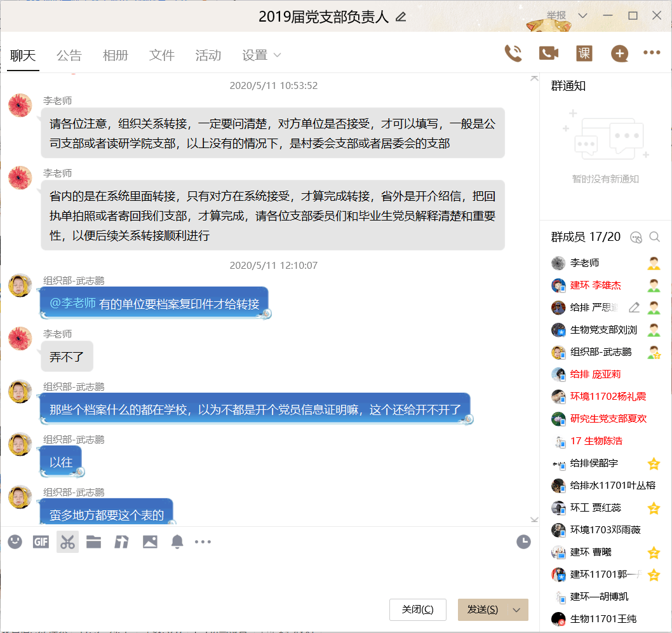Open the arrow beside 发送 button
The height and width of the screenshot is (633, 672).
(x=516, y=609)
